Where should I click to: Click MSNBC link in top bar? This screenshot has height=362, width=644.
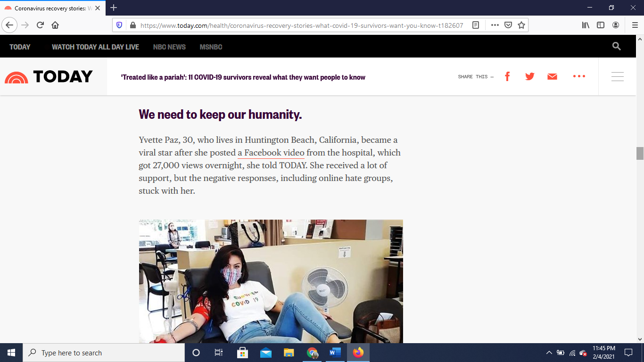coord(211,47)
